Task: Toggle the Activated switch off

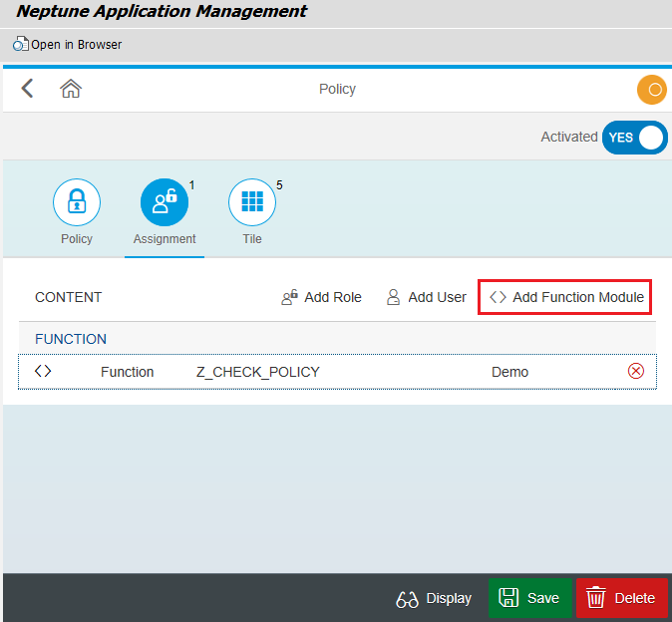Action: [635, 138]
